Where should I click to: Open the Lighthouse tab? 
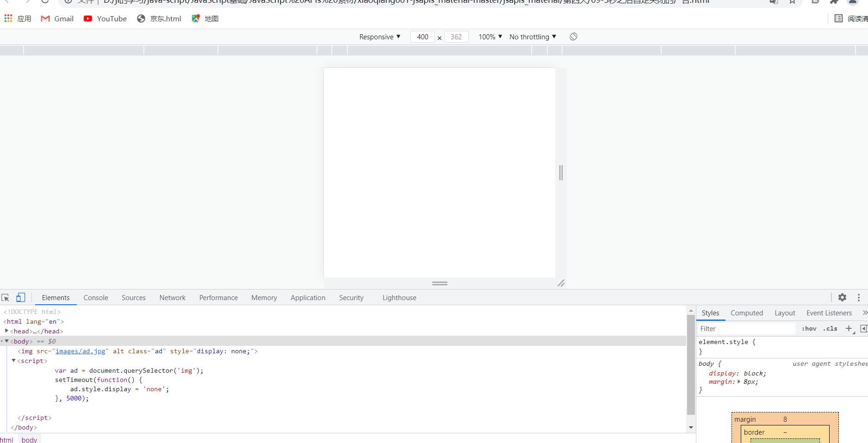click(x=399, y=298)
